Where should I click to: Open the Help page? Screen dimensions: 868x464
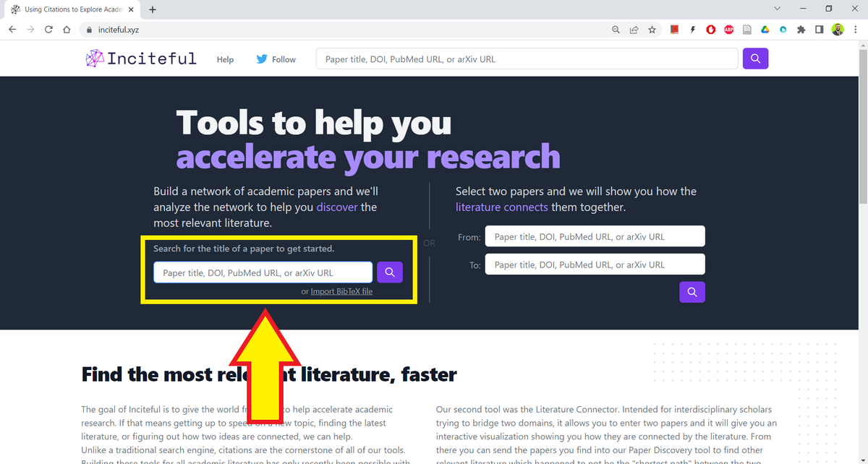point(225,59)
